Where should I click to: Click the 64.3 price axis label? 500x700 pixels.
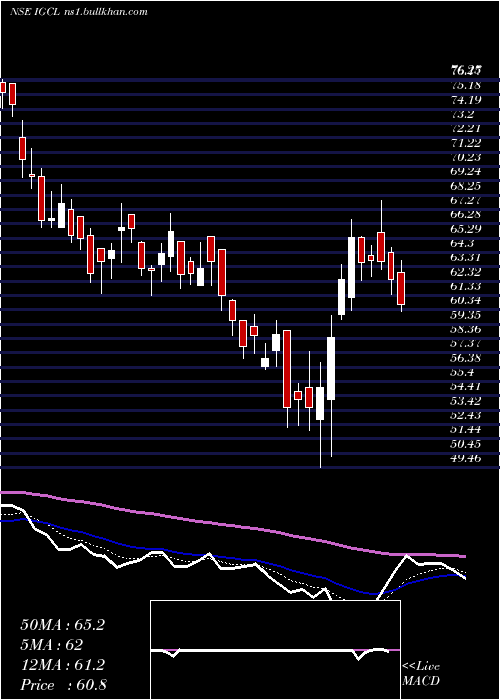pos(462,244)
